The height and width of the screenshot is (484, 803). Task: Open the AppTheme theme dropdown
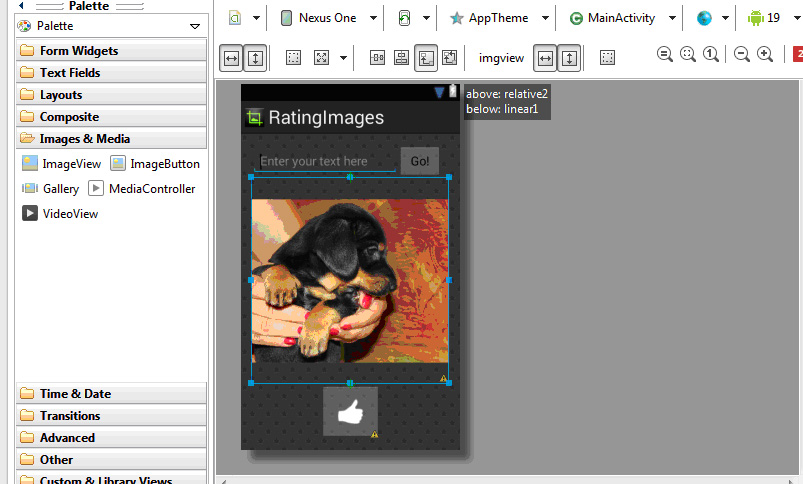[x=499, y=18]
